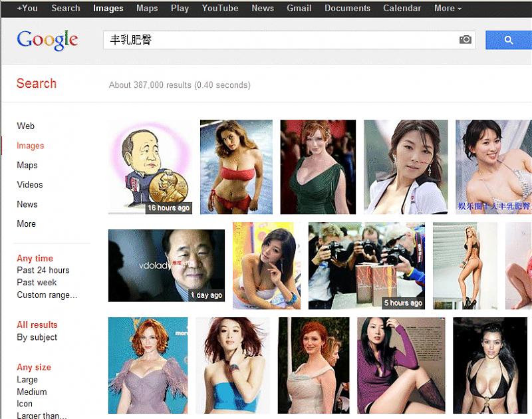Filter images by Icon size
532x419 pixels.
pyautogui.click(x=25, y=404)
